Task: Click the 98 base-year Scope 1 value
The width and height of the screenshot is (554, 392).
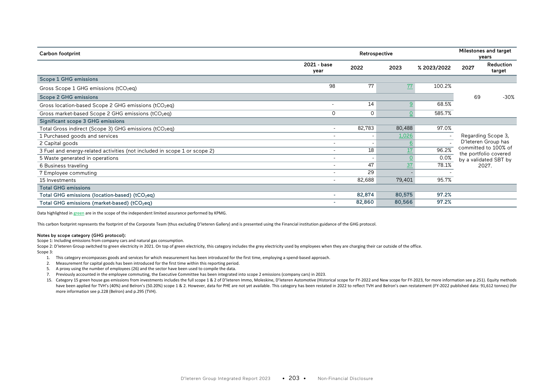Action: pyautogui.click(x=332, y=86)
